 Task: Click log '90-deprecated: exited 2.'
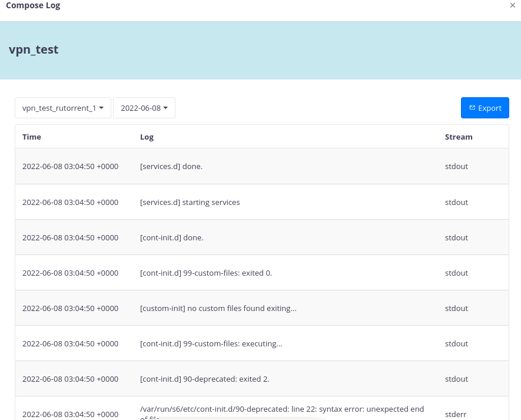click(205, 379)
